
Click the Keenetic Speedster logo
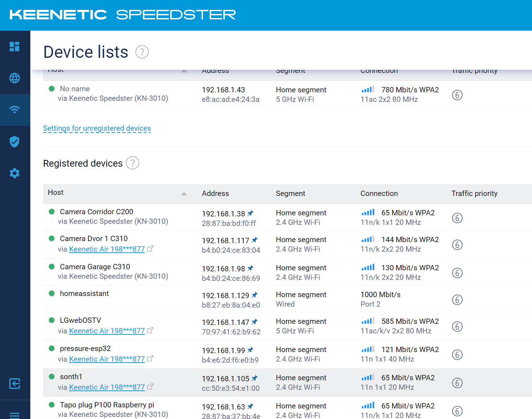coord(123,15)
